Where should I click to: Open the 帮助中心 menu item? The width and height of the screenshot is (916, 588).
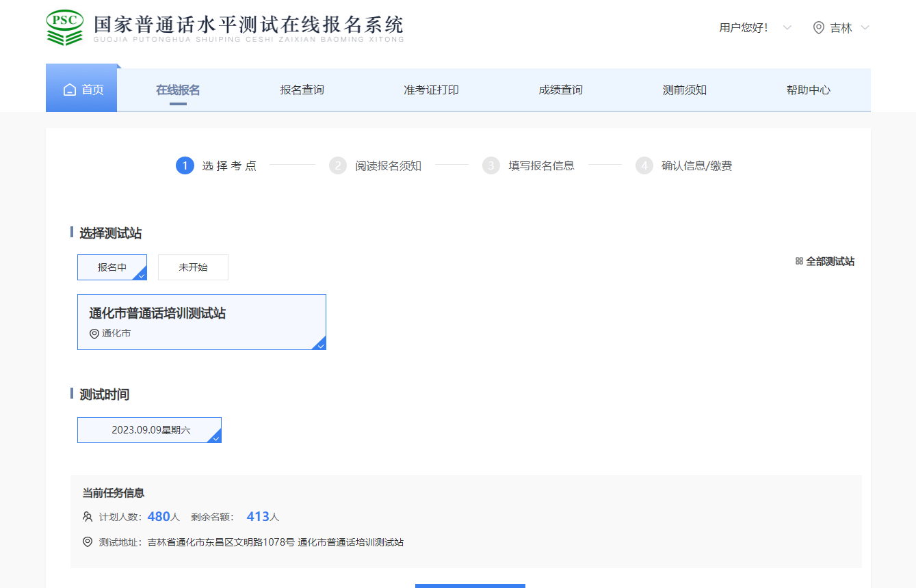point(808,90)
